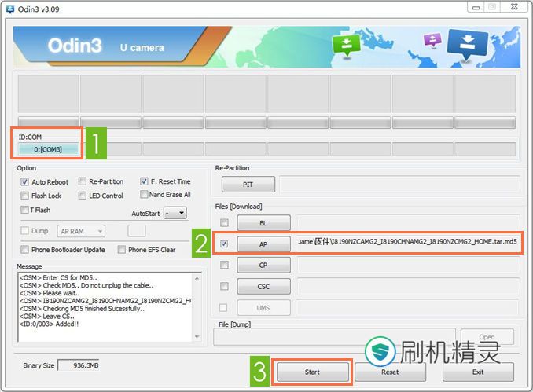Click the CP file path field
This screenshot has width=533, height=392.
pyautogui.click(x=408, y=265)
